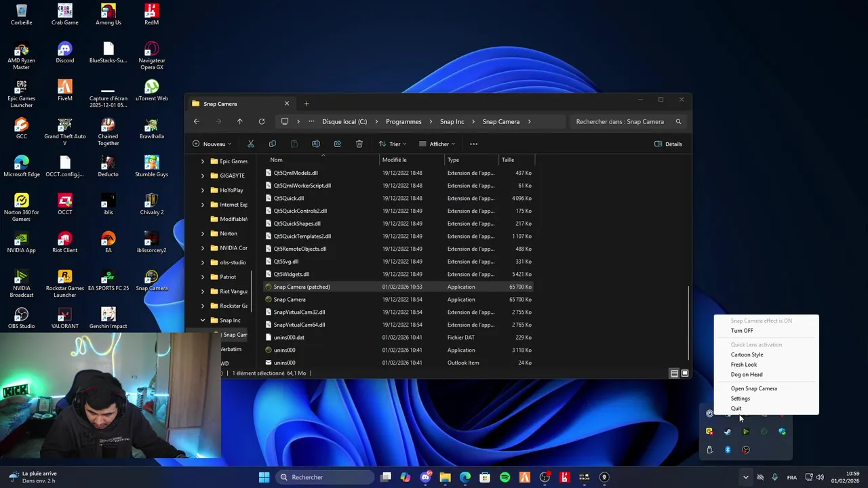Open the Afficher view dropdown
This screenshot has width=868, height=488.
pyautogui.click(x=437, y=144)
